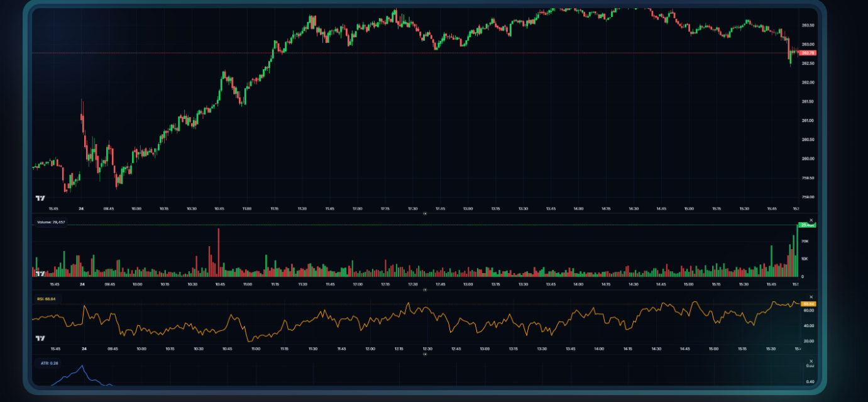Click the pane handle below the RSI chart
The image size is (868, 402).
pos(424,354)
